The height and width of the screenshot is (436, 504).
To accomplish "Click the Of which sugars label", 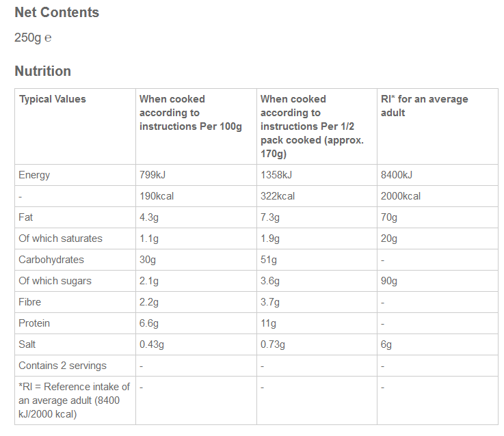I will 55,281.
